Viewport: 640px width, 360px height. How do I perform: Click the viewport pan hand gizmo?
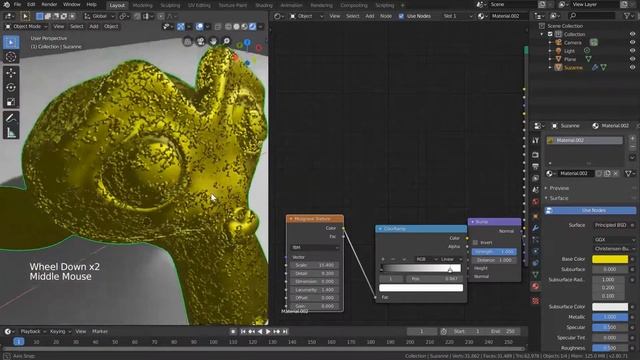pos(213,41)
